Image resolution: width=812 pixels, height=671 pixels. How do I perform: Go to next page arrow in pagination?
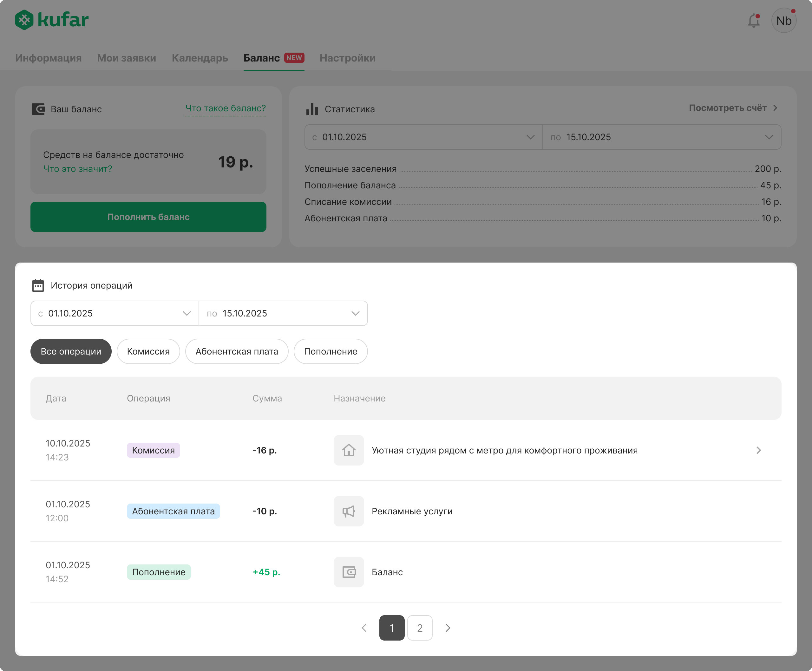(x=448, y=628)
